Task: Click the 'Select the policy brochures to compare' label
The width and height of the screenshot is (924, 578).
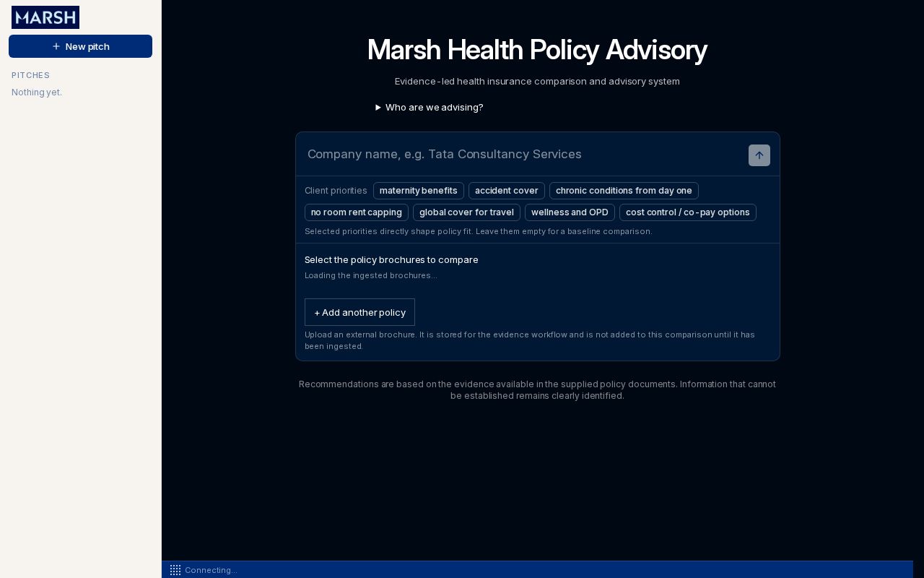Action: (x=391, y=260)
